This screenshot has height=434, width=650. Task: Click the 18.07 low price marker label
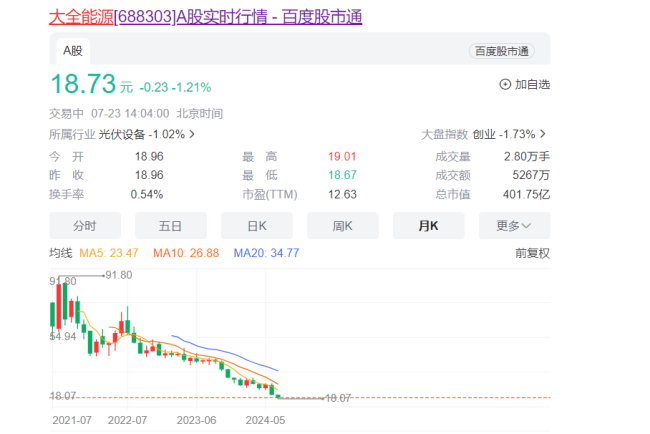pos(338,398)
